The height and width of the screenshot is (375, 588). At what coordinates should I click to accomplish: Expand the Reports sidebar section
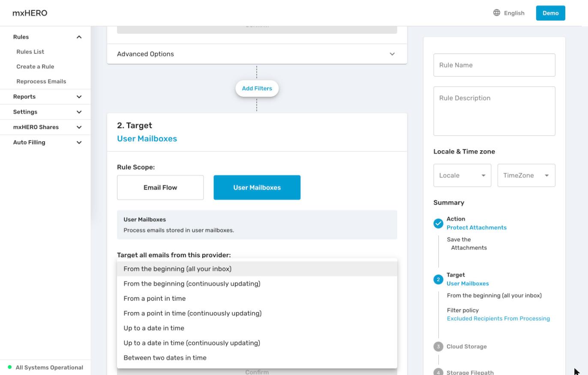click(x=79, y=97)
